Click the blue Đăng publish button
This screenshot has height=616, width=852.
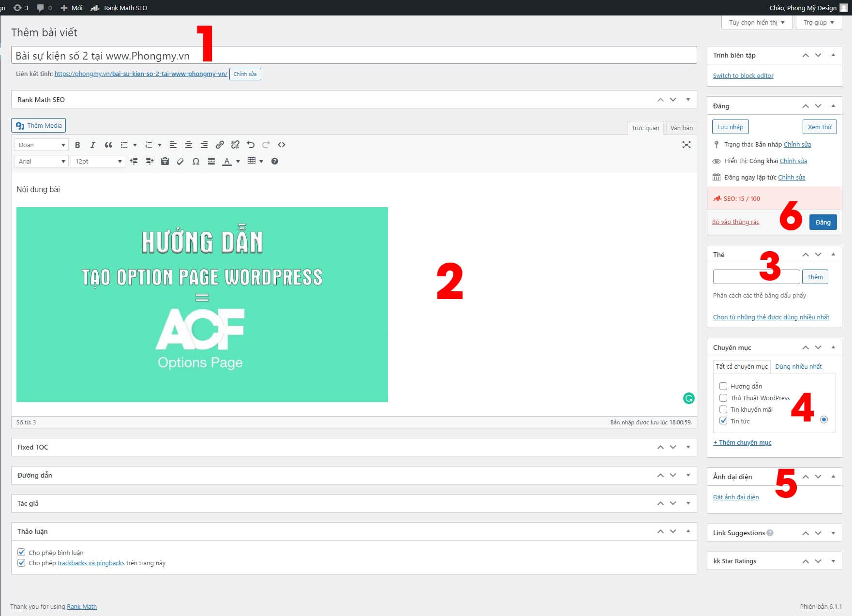point(822,222)
